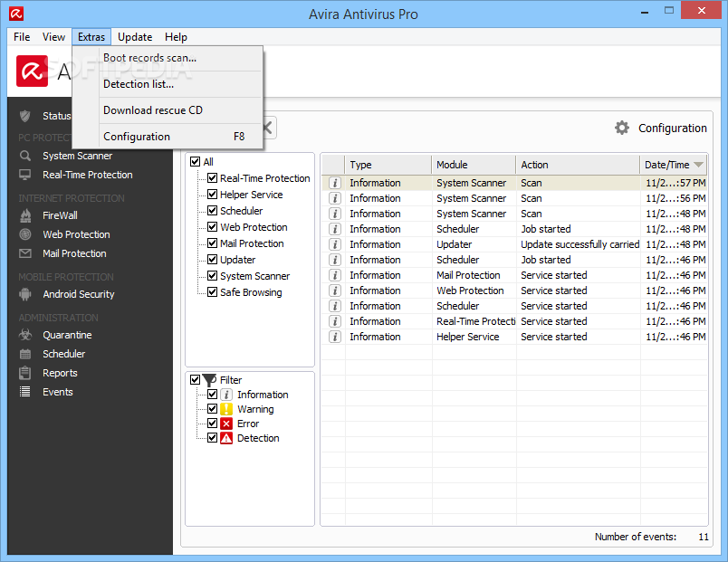Image resolution: width=728 pixels, height=562 pixels.
Task: Select the 11/2...:56 PM date cell
Action: point(675,198)
